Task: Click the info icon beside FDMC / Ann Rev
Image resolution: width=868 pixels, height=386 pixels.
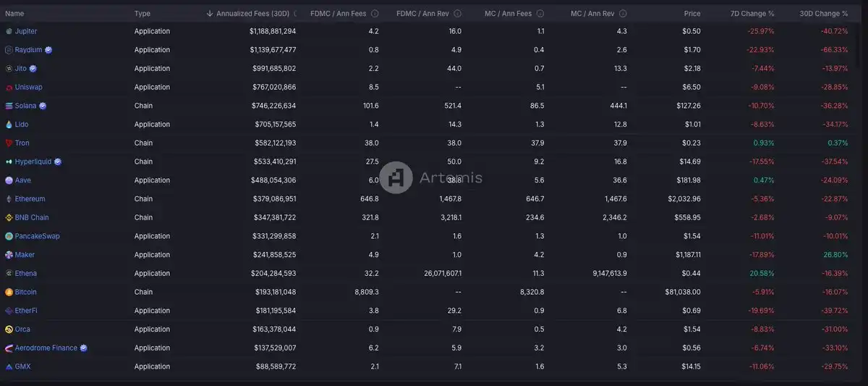Action: pos(457,14)
